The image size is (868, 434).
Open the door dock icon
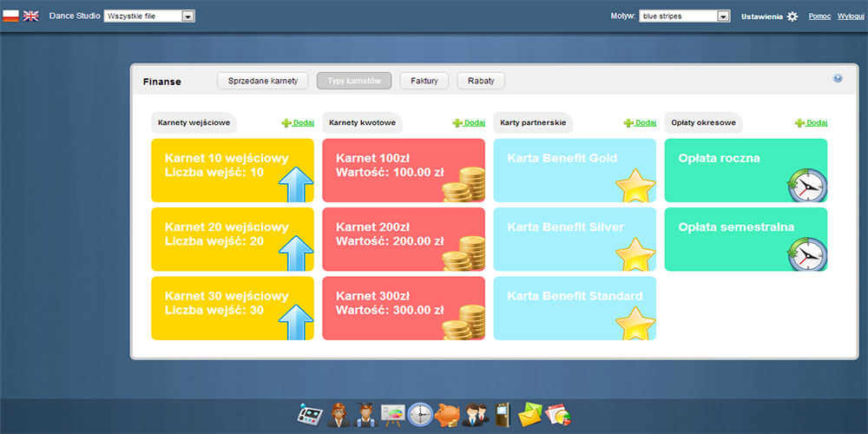[502, 414]
